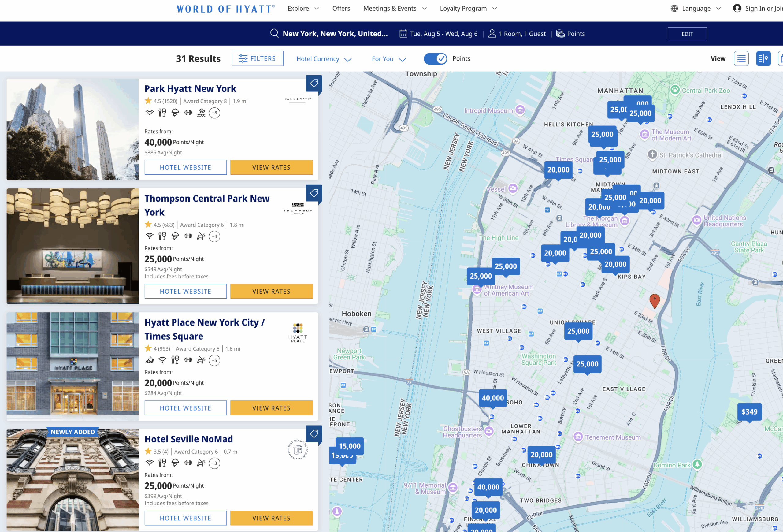Open Hotel Website for Thompson Central Park
The width and height of the screenshot is (783, 532).
click(185, 292)
